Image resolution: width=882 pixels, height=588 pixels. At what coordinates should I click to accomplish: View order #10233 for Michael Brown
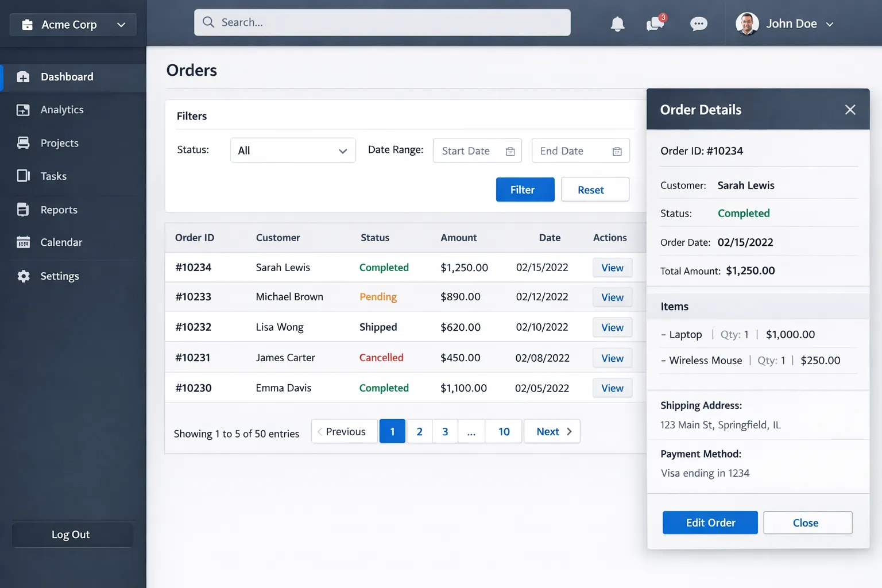[x=612, y=297]
